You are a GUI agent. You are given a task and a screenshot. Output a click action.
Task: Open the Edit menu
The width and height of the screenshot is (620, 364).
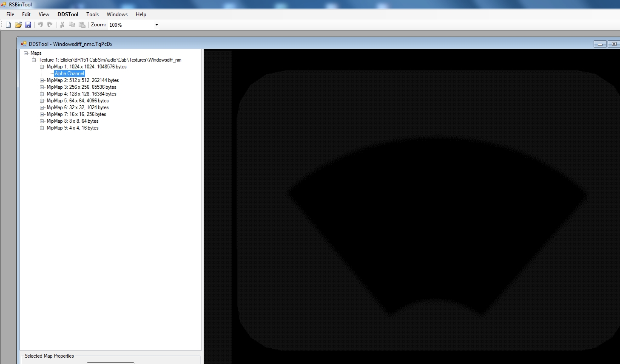point(26,14)
